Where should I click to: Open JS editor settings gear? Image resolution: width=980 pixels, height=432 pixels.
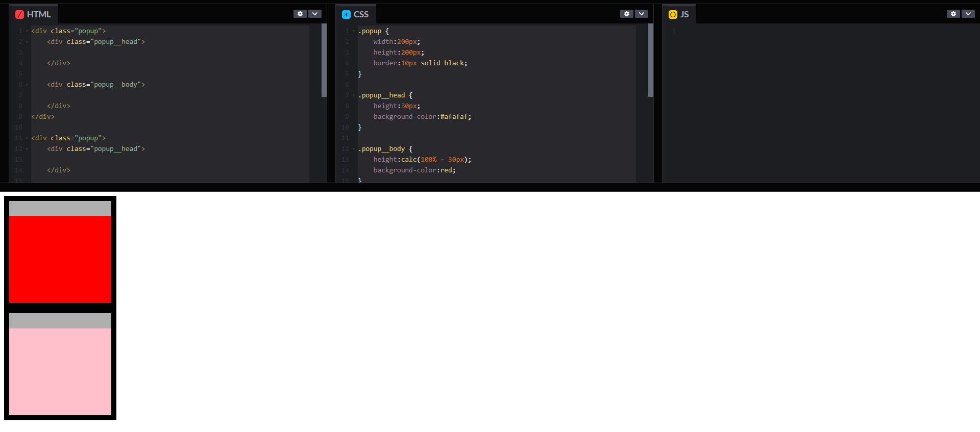[x=953, y=14]
